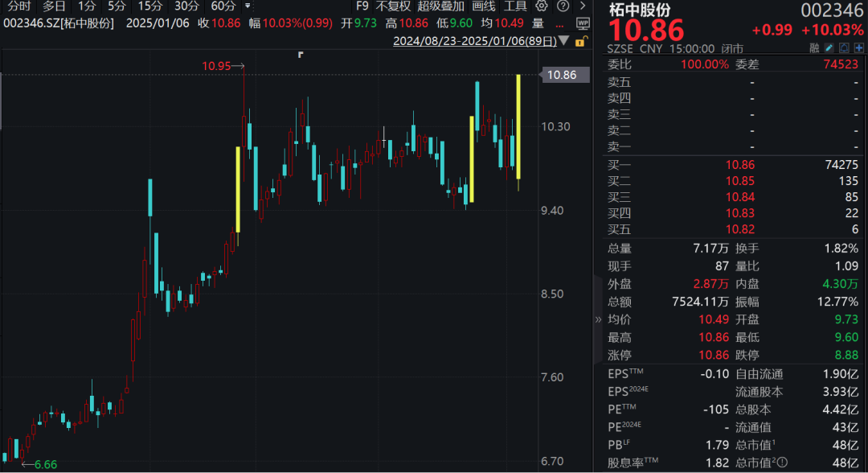Select the 60分 timeframe tab
Image resolution: width=868 pixels, height=473 pixels.
tap(223, 6)
